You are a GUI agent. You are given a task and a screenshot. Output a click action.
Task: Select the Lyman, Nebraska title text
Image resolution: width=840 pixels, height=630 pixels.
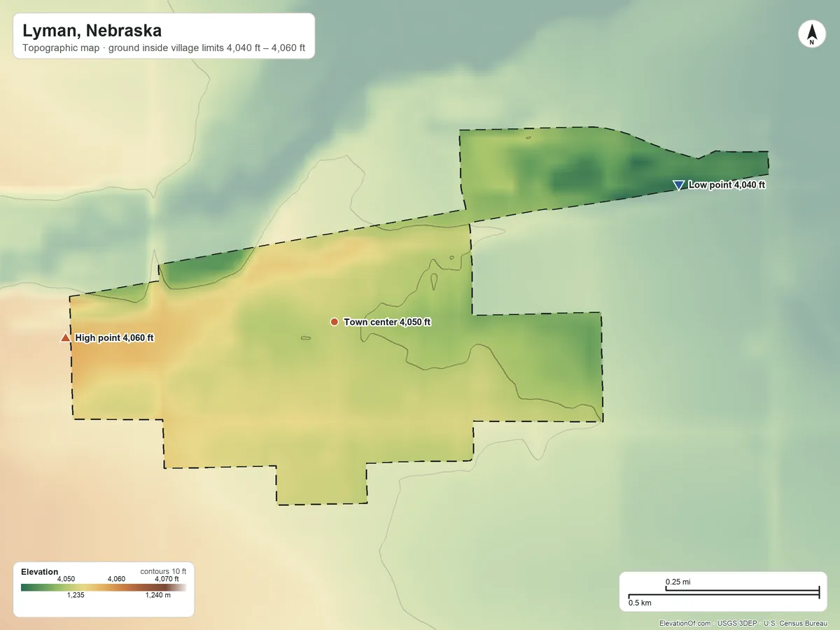tap(92, 31)
